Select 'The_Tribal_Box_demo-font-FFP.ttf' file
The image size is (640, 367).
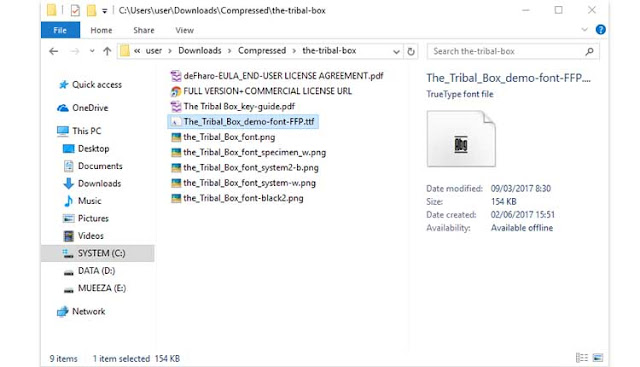[243, 122]
